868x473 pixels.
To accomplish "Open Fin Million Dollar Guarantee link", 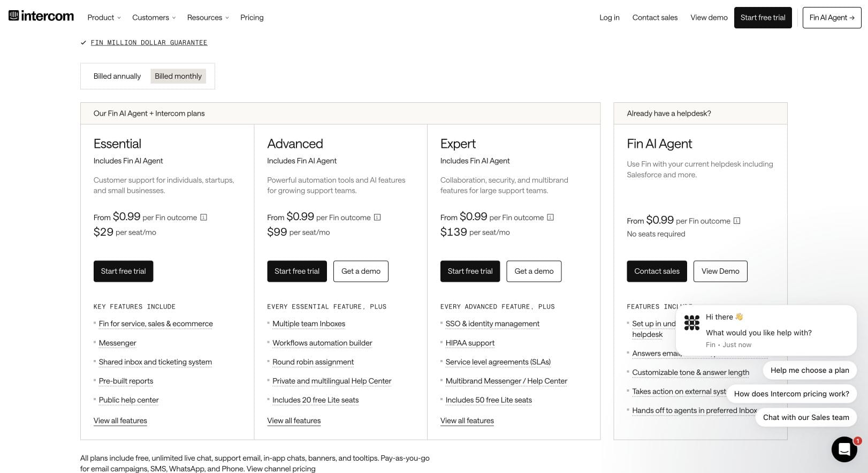I will pos(149,42).
